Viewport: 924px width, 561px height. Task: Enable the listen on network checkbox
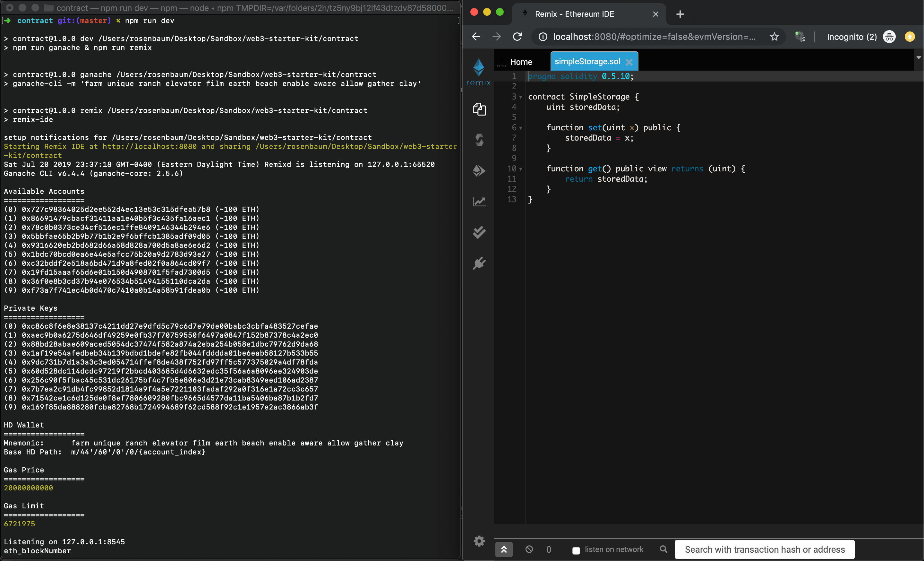coord(576,550)
